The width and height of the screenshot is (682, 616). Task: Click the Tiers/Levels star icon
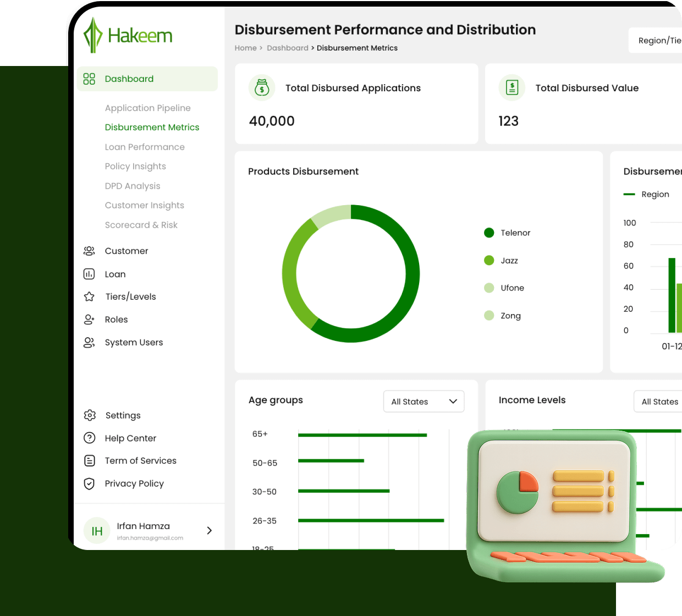click(x=89, y=296)
